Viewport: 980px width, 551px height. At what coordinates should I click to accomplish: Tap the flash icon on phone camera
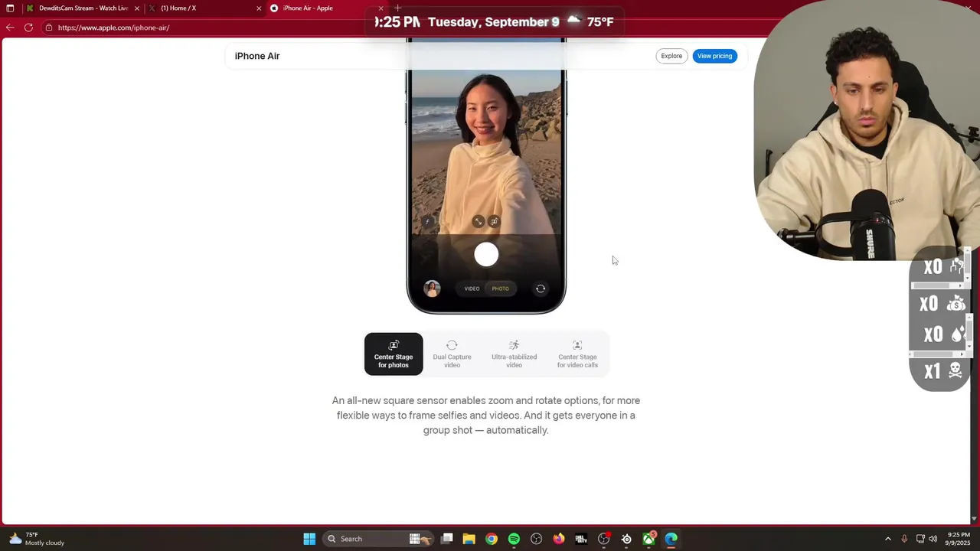[427, 222]
